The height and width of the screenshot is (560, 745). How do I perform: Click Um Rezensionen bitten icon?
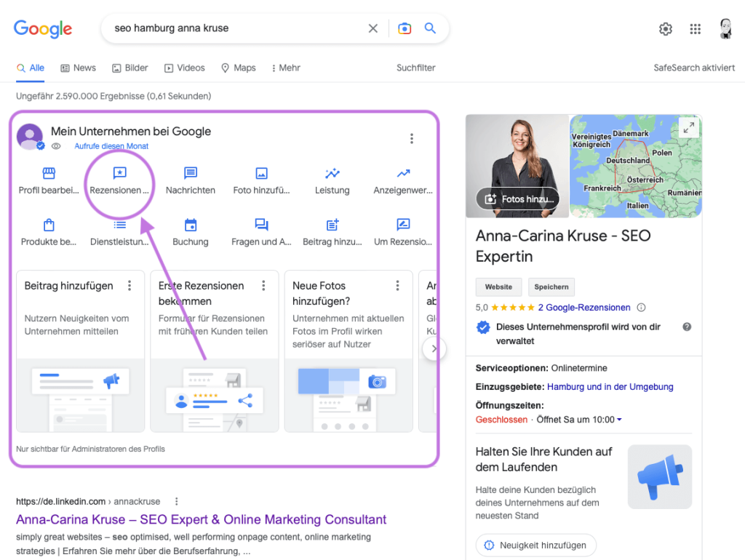403,225
